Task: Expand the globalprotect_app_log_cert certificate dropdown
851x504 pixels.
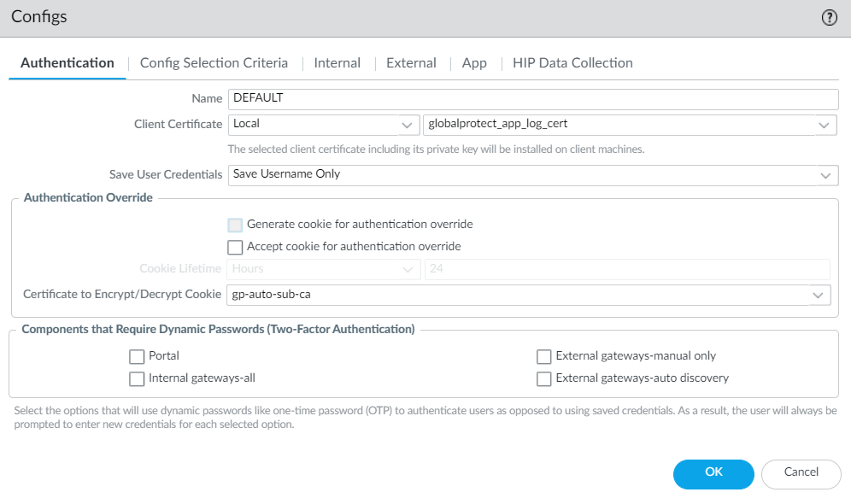Action: pos(629,125)
